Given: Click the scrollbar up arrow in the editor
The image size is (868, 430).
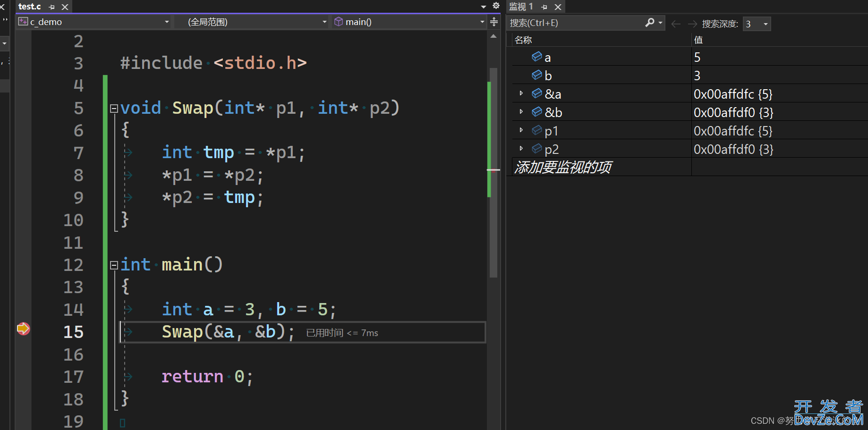Looking at the screenshot, I should (494, 36).
